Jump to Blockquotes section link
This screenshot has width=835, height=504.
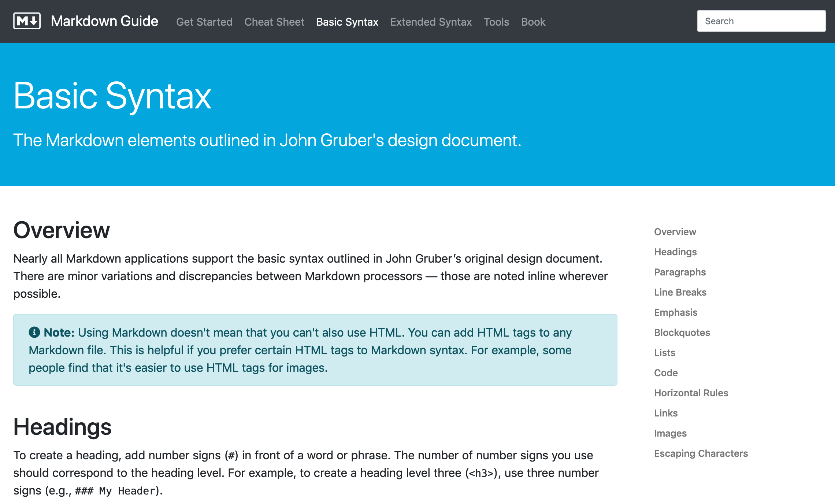682,333
